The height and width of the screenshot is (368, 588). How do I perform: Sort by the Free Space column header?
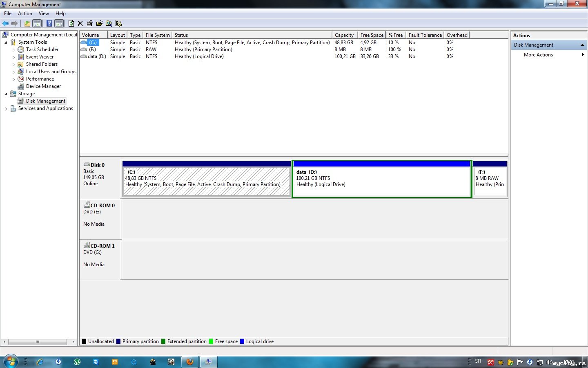tap(372, 35)
